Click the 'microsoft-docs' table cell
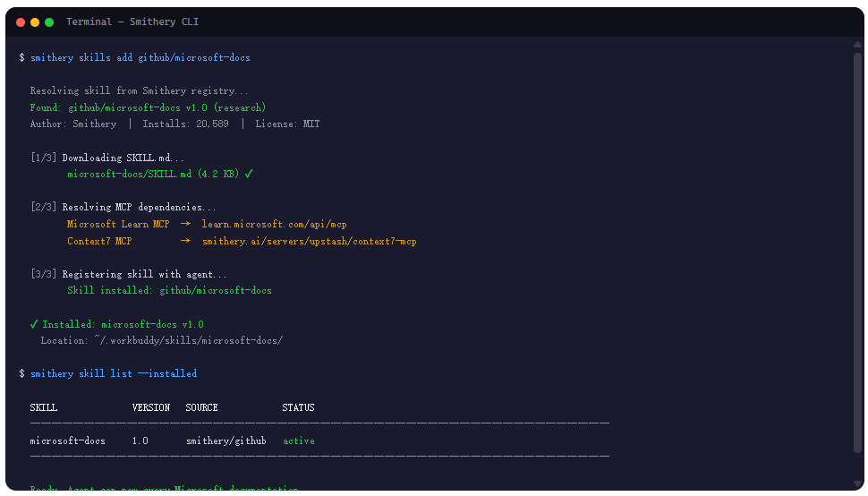 [x=67, y=441]
